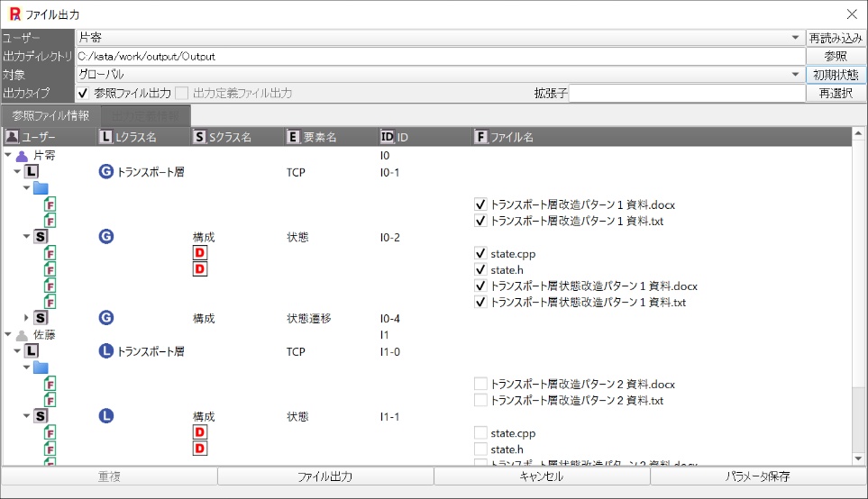Click the blue L local icon beside トランスポート層 in I1-0

pos(105,351)
